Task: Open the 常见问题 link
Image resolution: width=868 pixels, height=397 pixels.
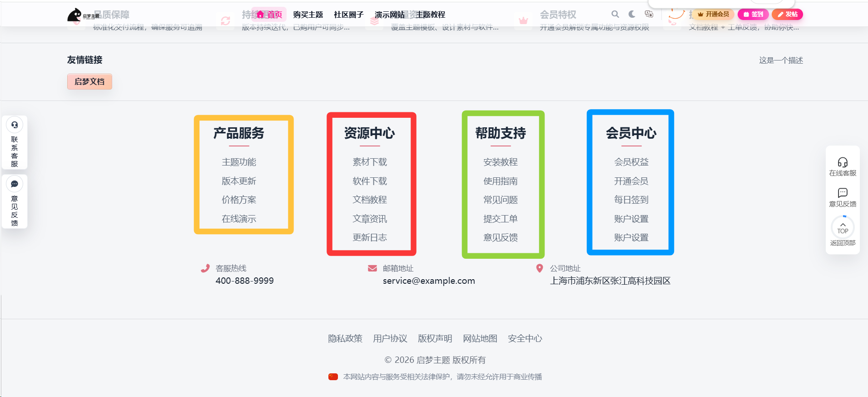Action: click(x=501, y=200)
